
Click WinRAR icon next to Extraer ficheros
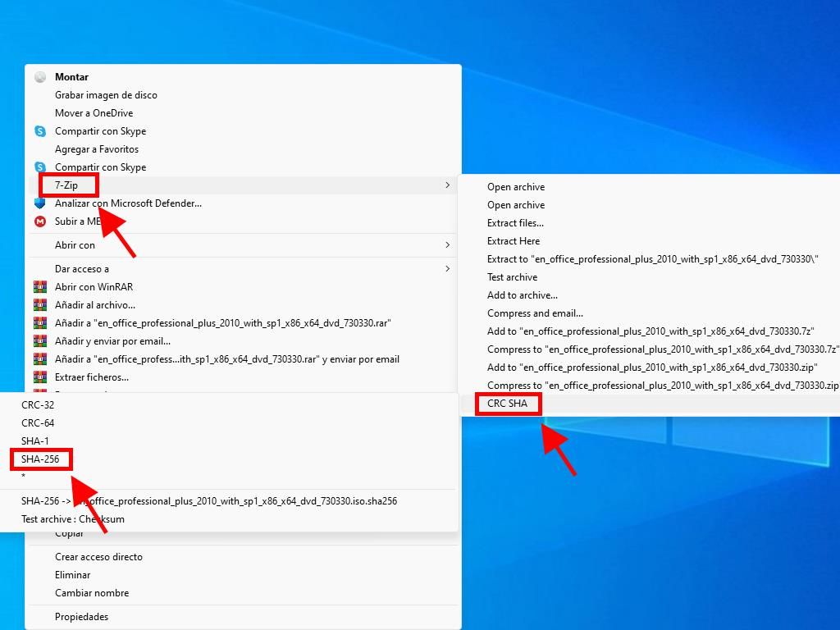pos(40,377)
